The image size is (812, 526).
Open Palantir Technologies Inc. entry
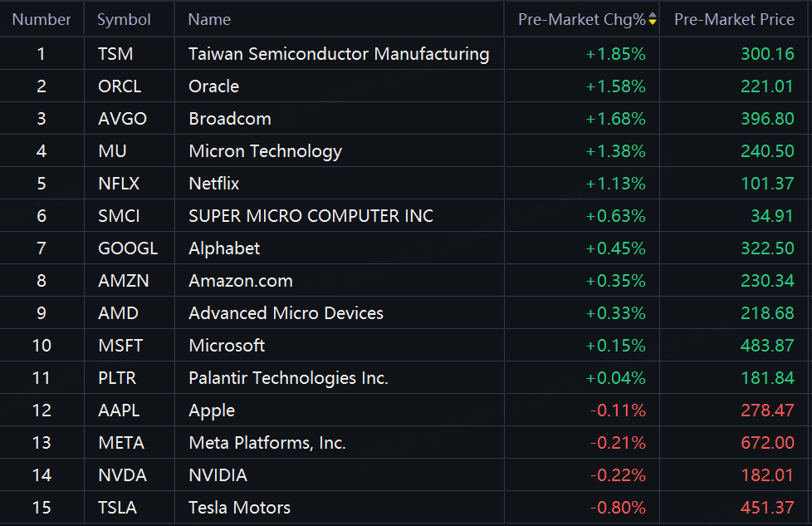click(x=288, y=378)
